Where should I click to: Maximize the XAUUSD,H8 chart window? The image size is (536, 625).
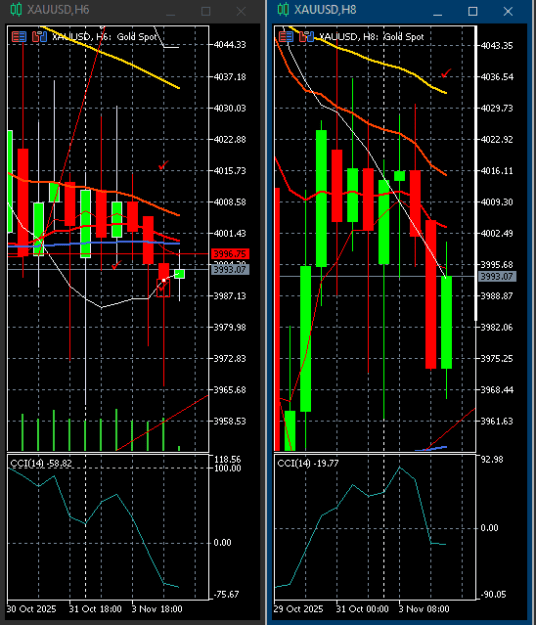point(473,11)
